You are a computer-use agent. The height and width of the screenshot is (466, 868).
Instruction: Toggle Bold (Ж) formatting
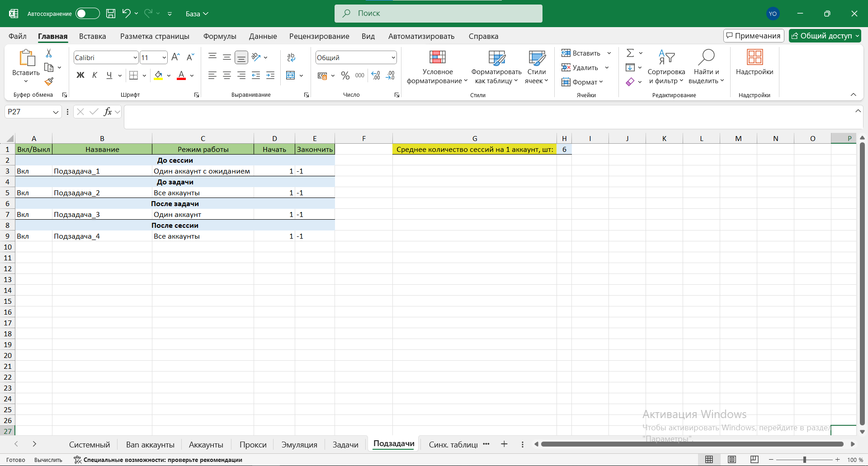point(80,75)
